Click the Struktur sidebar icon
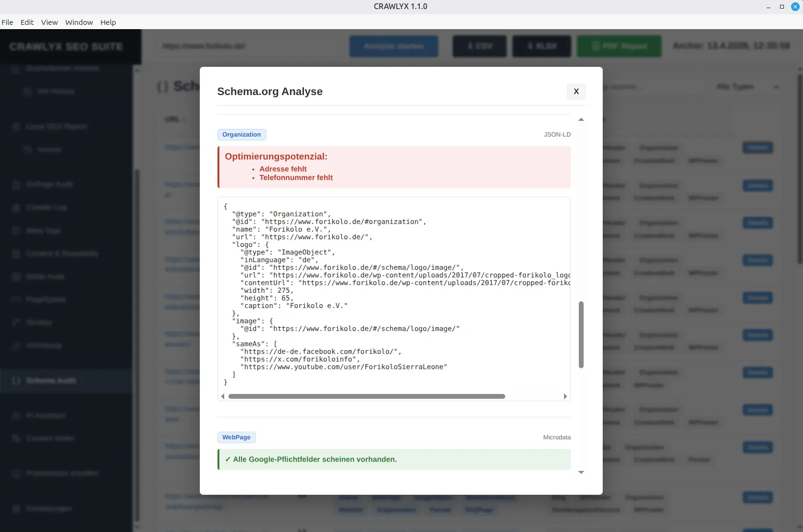 click(x=16, y=322)
